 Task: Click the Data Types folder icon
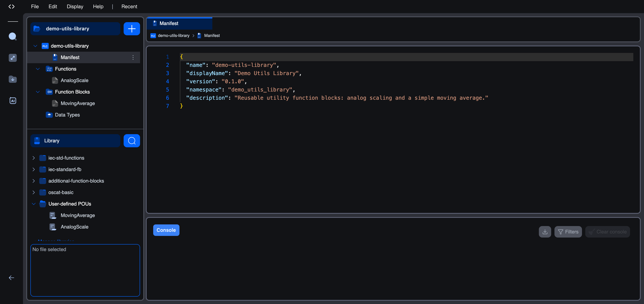pos(49,115)
